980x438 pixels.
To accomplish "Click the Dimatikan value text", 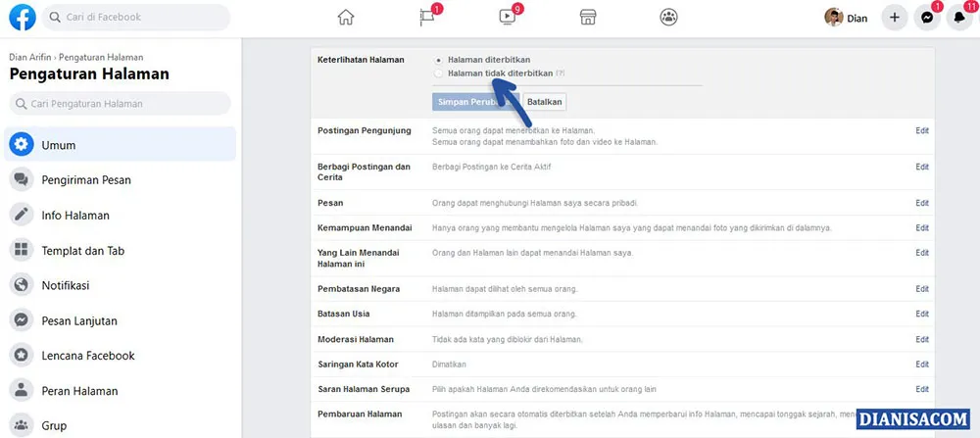I will pyautogui.click(x=449, y=365).
